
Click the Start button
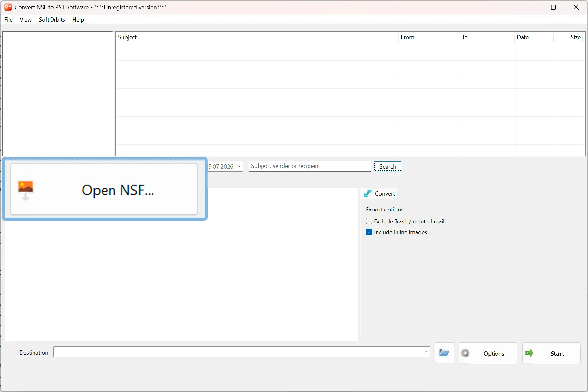tap(551, 353)
